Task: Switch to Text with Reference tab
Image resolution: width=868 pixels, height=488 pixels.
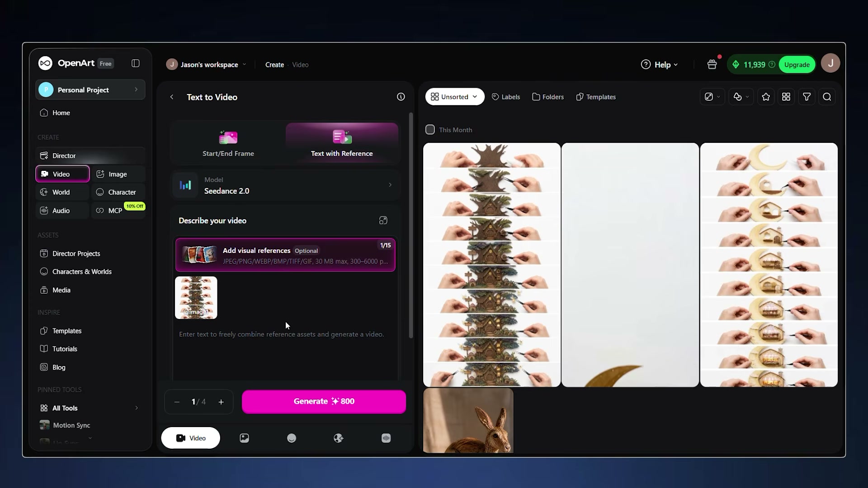Action: point(342,144)
